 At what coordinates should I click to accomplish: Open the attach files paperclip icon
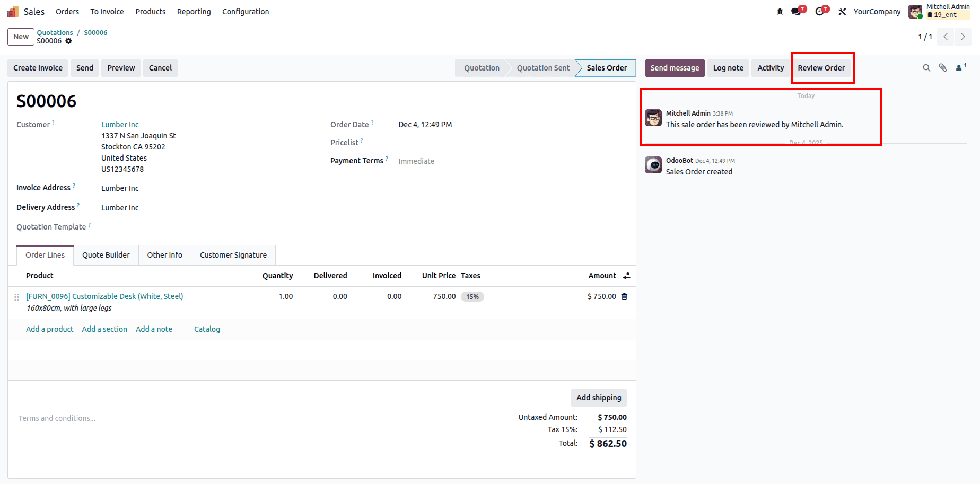point(943,68)
